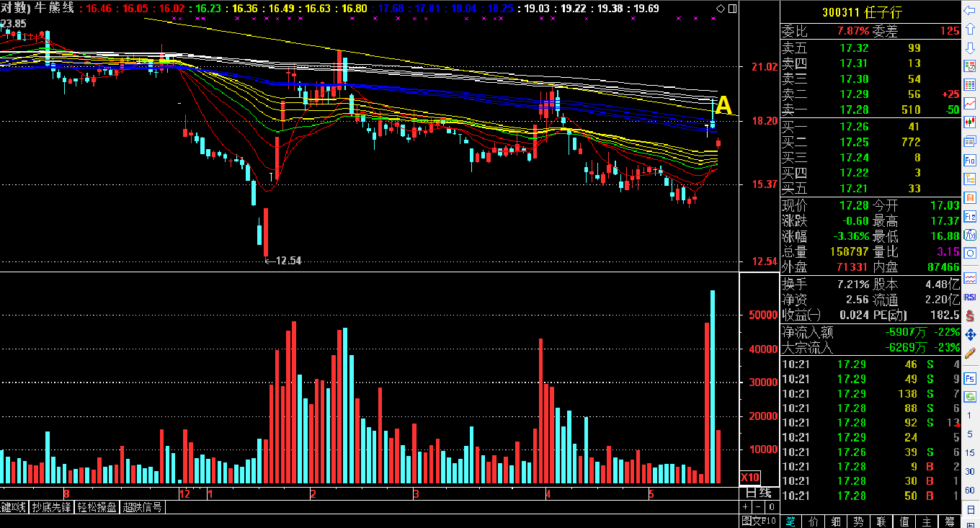Screen dimensions: 980x528
Task: Click the 图文F10 button
Action: pos(759,521)
